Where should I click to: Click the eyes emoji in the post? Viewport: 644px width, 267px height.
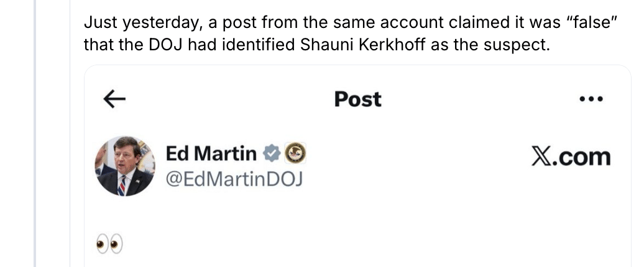[108, 244]
